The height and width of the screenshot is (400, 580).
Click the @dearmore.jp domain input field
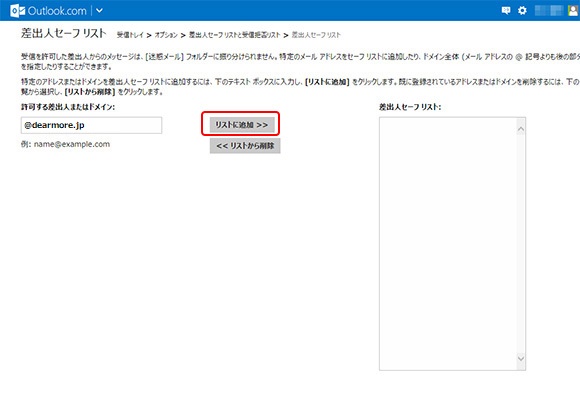click(x=91, y=125)
